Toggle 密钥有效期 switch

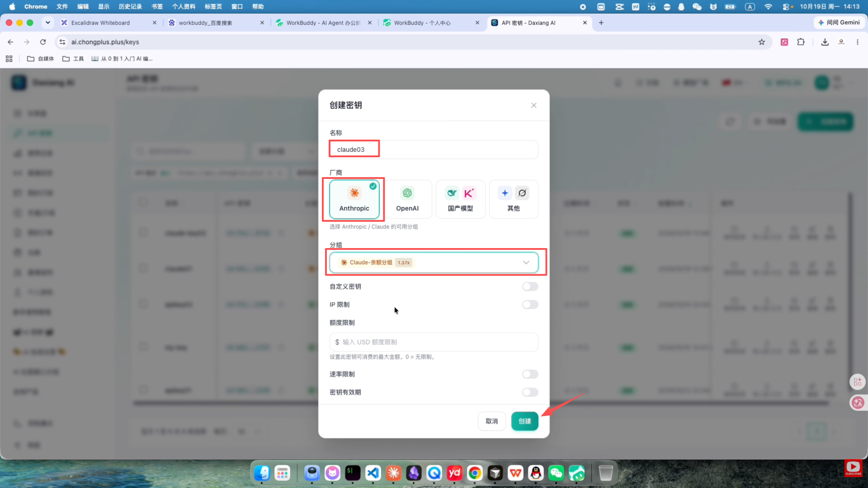click(x=530, y=392)
